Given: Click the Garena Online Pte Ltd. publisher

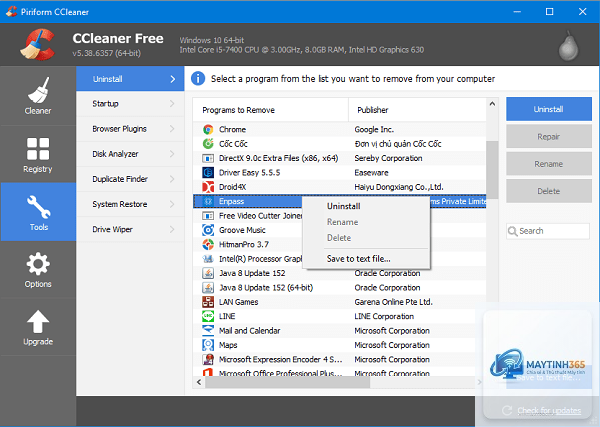Looking at the screenshot, I should tap(393, 302).
